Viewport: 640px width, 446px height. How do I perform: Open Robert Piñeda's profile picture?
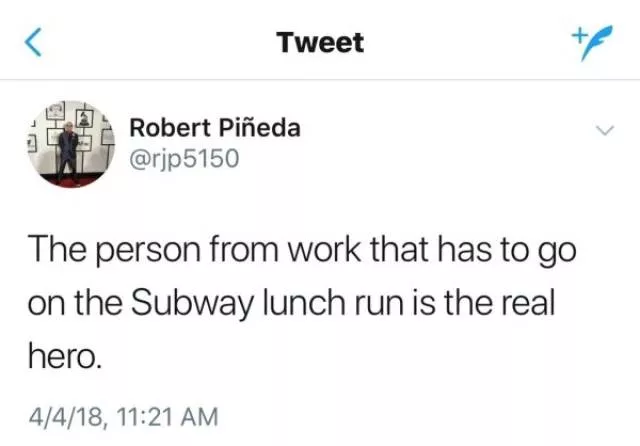click(x=68, y=144)
